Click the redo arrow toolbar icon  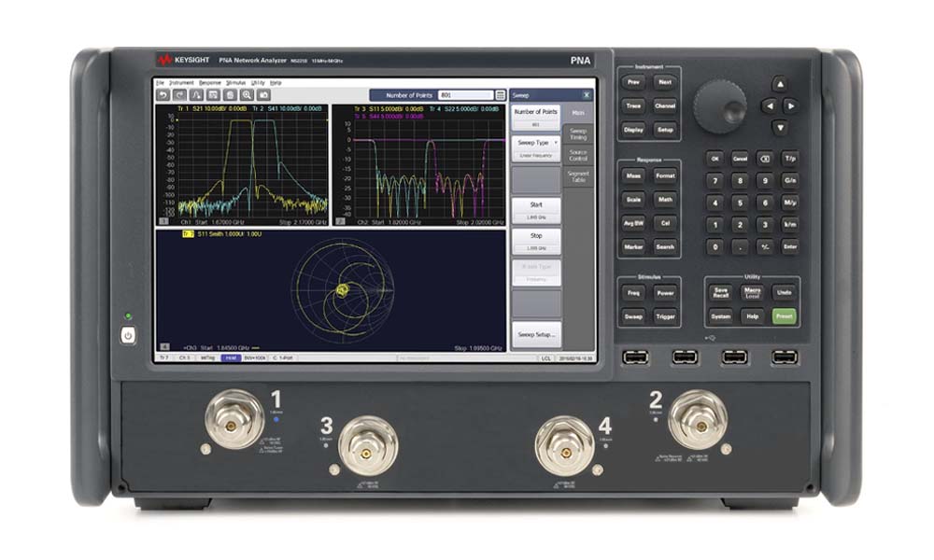click(x=178, y=94)
